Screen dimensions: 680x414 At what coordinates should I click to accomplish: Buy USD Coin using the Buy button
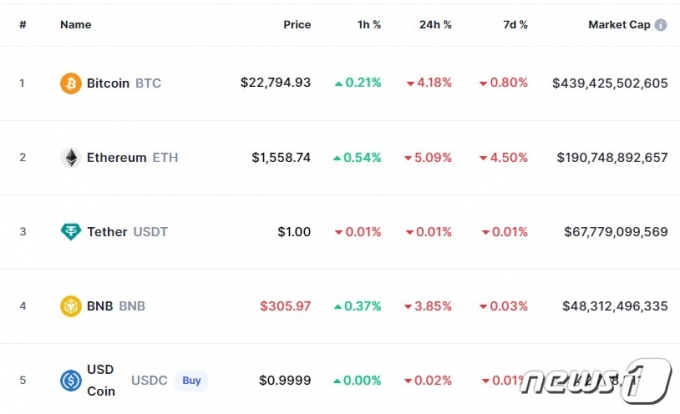coord(191,381)
